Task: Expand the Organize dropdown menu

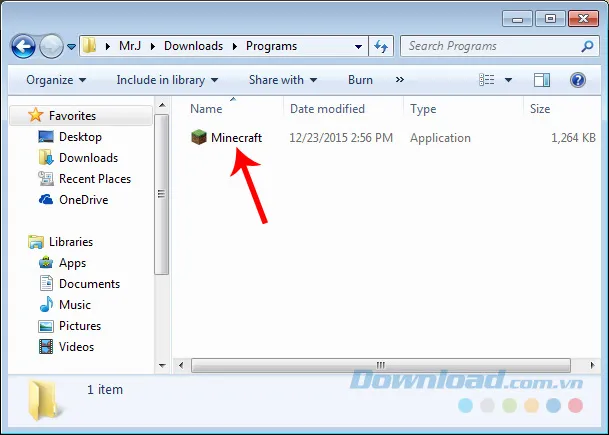Action: 56,80
